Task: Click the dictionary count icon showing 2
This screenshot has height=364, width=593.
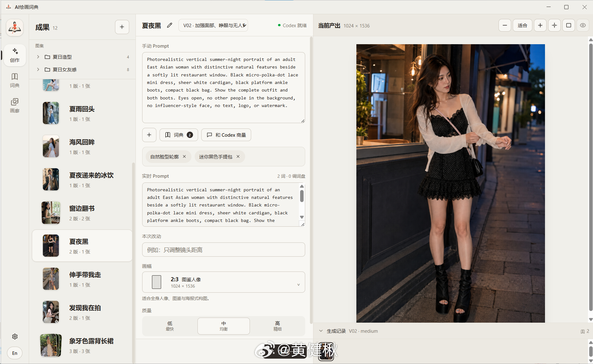Action: pyautogui.click(x=585, y=331)
